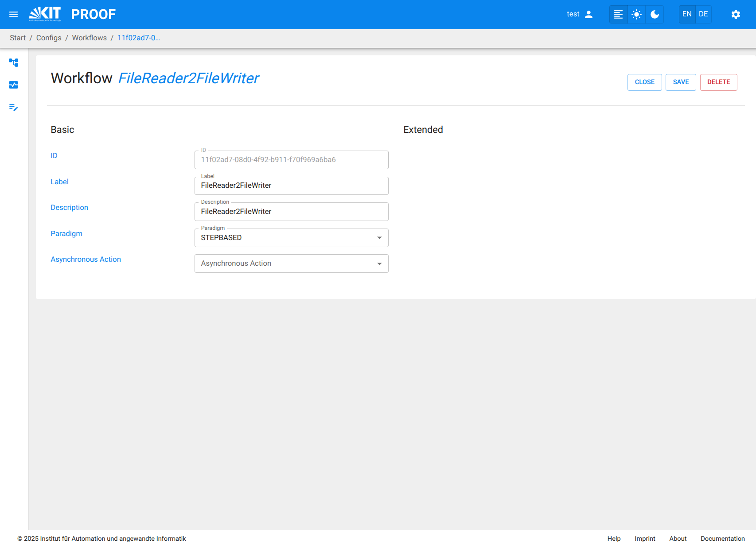Enable dark theme with the moon toggle
This screenshot has height=543, width=756.
tap(655, 14)
